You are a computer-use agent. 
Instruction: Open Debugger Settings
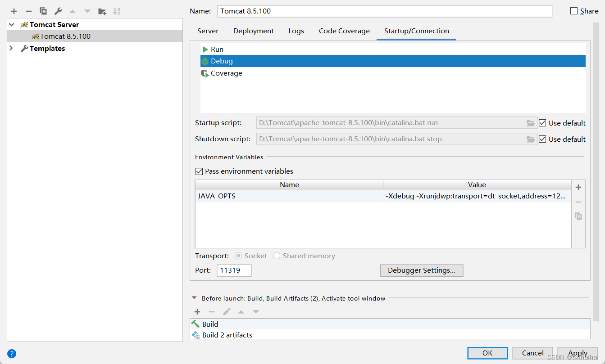coord(422,270)
